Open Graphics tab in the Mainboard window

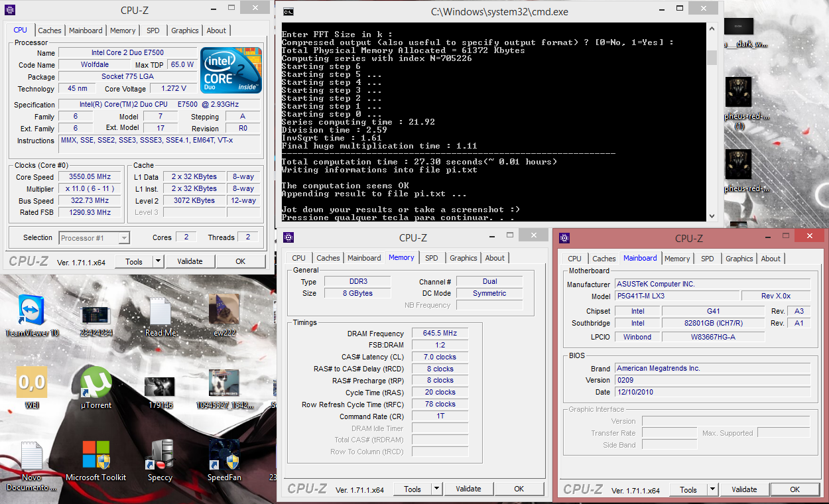(739, 259)
